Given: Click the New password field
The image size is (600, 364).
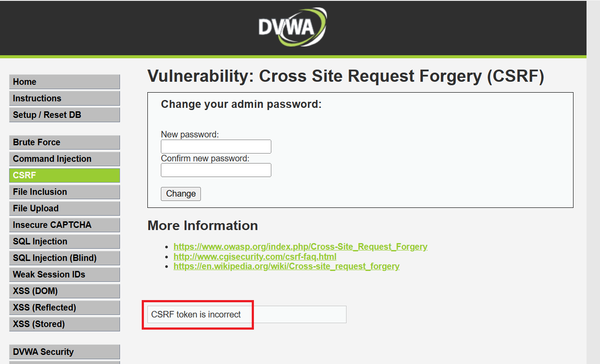Looking at the screenshot, I should point(216,147).
